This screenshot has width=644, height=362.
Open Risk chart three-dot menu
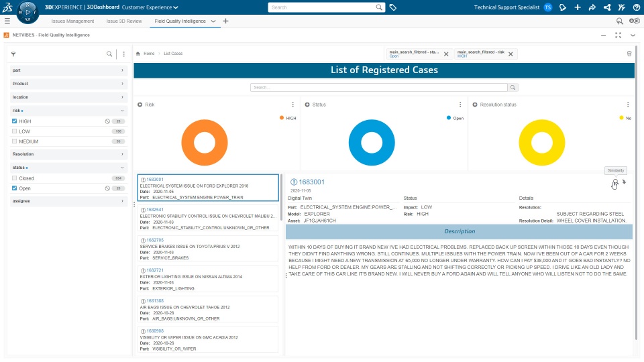[293, 105]
